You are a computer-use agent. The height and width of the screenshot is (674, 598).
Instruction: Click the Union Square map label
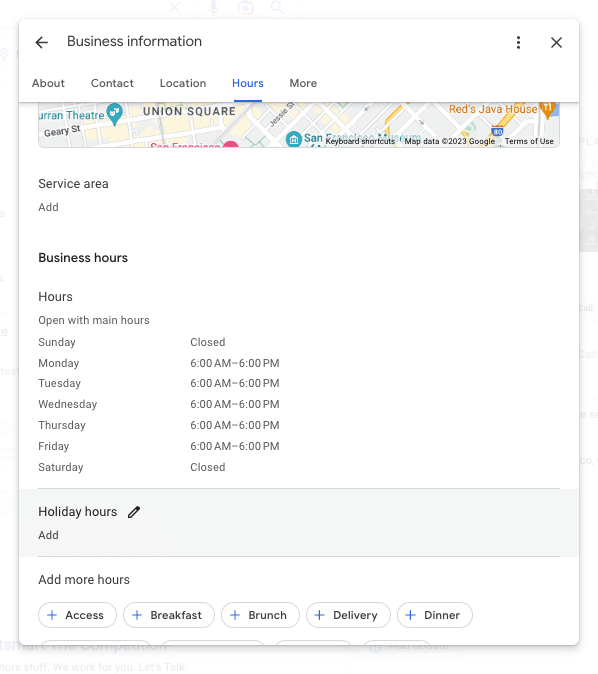pos(189,111)
